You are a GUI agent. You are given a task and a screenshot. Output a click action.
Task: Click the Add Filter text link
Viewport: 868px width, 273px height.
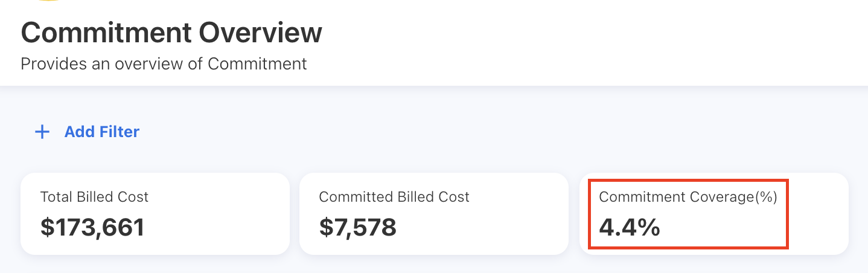click(x=101, y=132)
